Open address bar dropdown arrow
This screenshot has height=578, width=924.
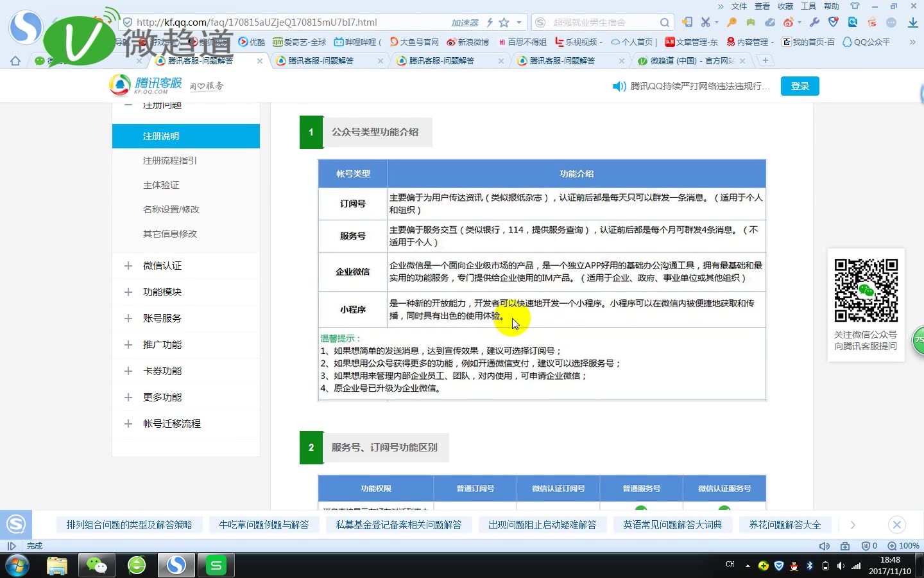click(519, 22)
